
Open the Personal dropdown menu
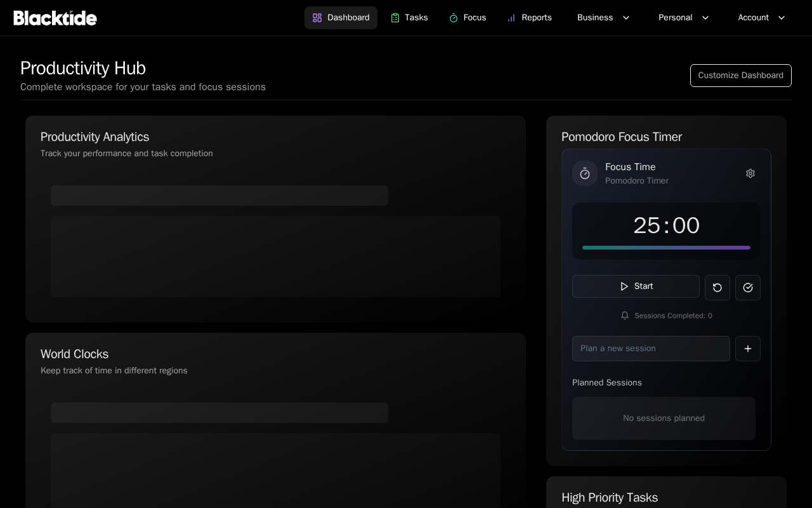click(x=683, y=18)
